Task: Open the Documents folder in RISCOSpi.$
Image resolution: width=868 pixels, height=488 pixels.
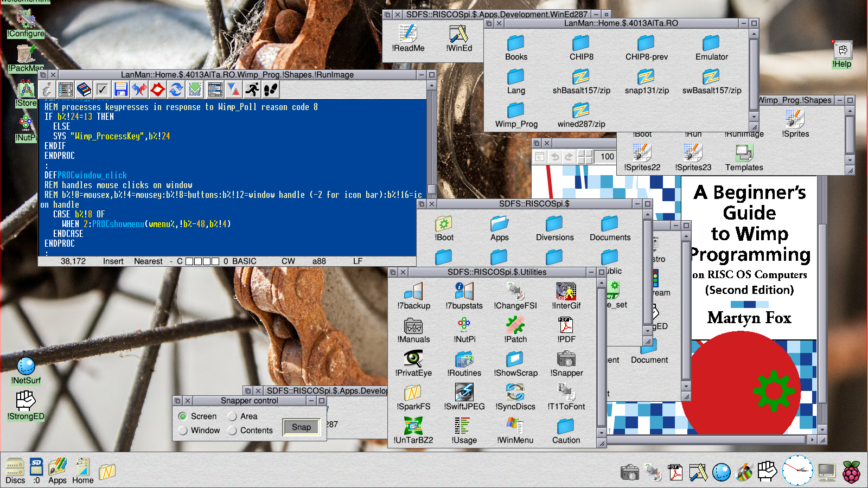Action: click(610, 228)
